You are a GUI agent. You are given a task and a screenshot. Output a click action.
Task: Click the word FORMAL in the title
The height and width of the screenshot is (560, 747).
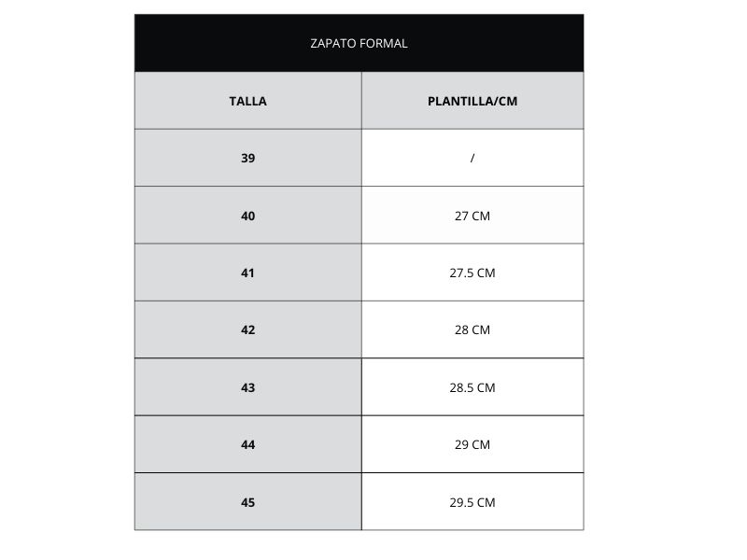tap(384, 43)
